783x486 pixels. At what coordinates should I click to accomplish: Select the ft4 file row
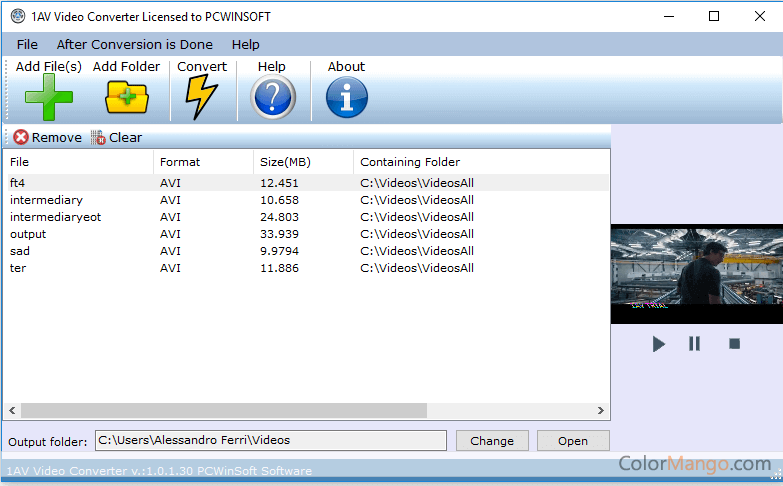click(308, 183)
